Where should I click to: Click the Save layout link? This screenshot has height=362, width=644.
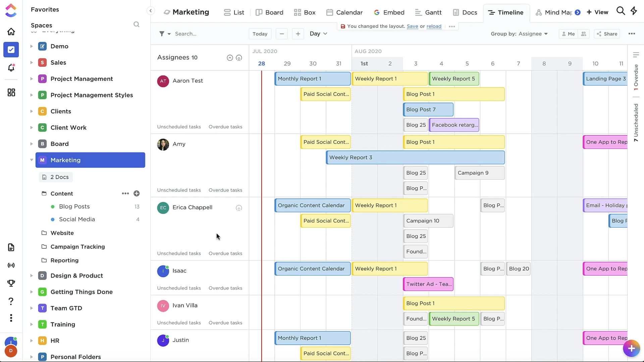412,26
